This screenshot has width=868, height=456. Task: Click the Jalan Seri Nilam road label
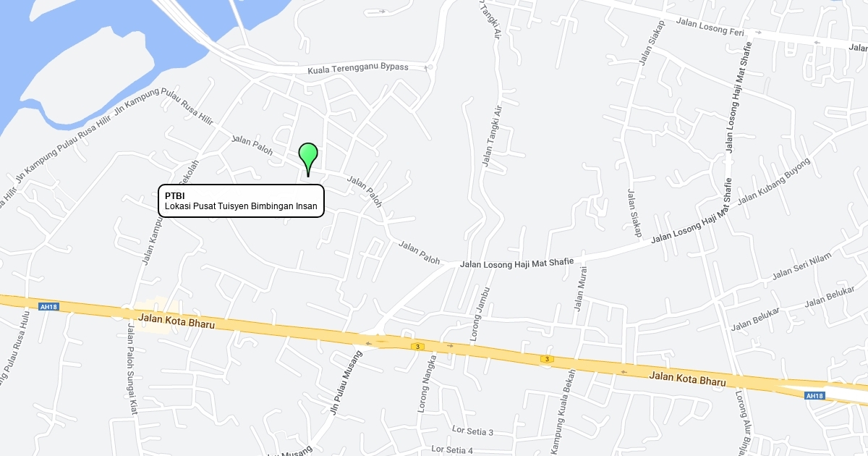tap(802, 266)
